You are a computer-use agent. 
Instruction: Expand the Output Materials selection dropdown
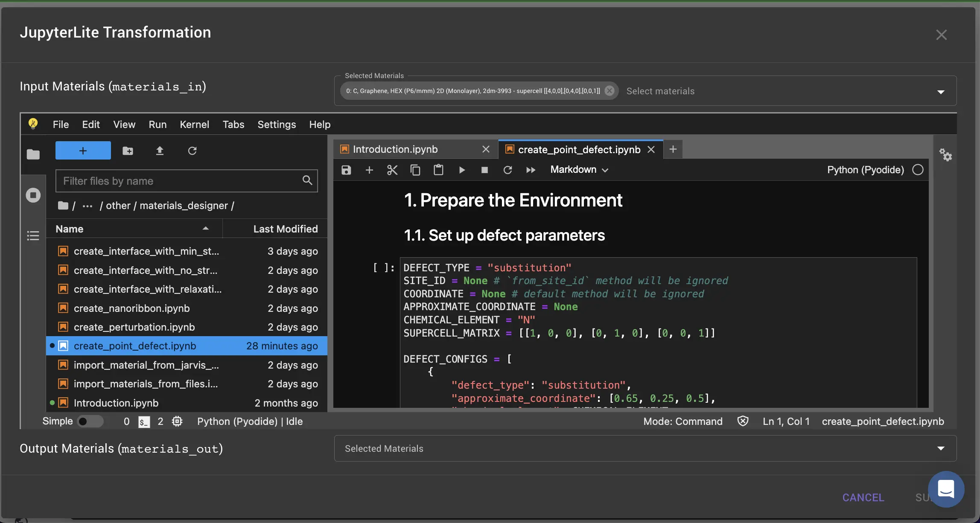[941, 448]
